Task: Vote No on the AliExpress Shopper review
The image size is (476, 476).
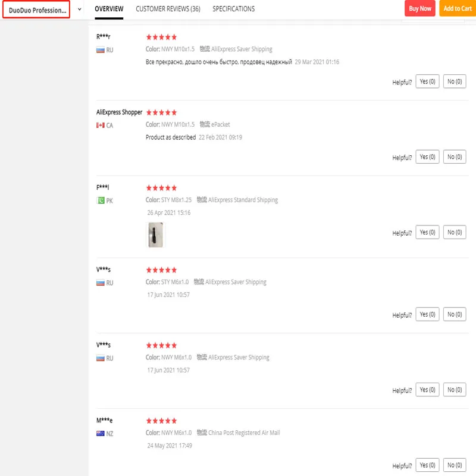Action: (455, 156)
